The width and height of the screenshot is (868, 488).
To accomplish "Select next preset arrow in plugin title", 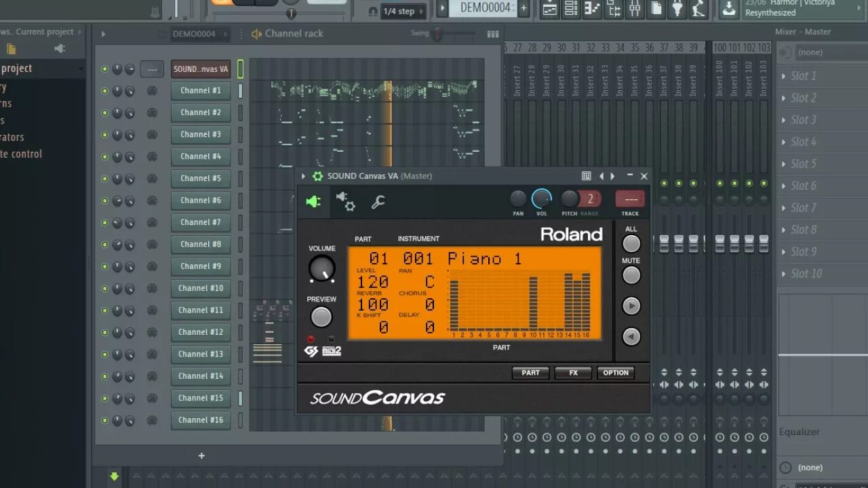I will tap(613, 176).
